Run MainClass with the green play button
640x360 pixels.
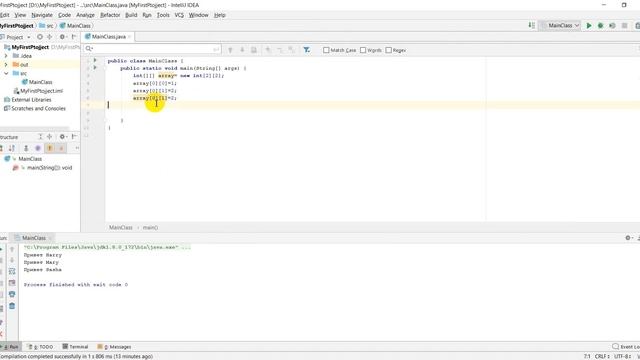(589, 26)
